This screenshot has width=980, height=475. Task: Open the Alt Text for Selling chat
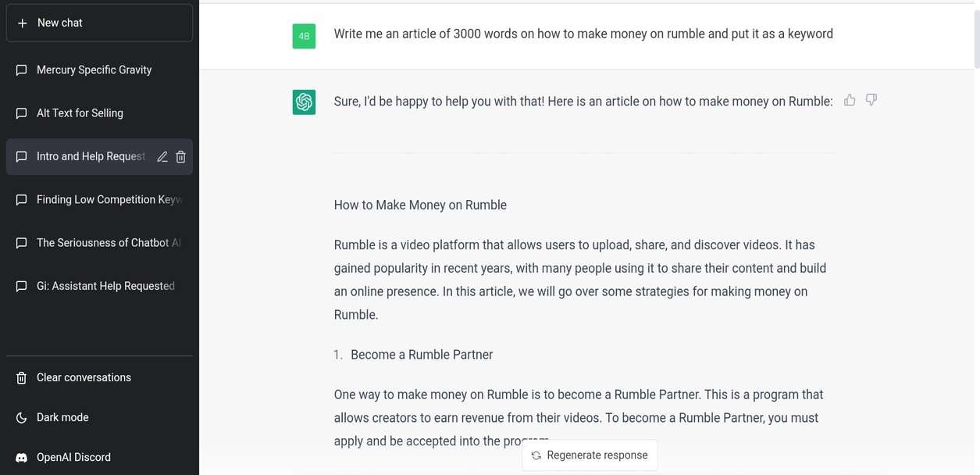pyautogui.click(x=99, y=113)
